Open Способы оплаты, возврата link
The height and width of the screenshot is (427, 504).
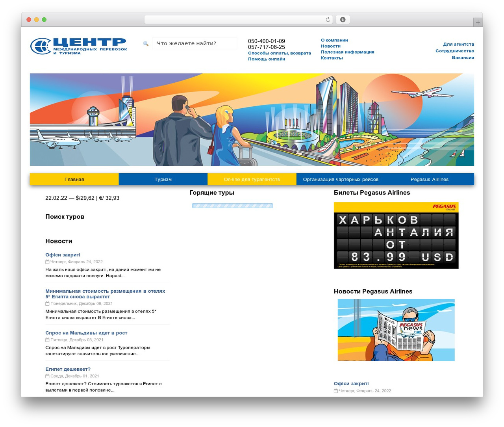point(280,53)
